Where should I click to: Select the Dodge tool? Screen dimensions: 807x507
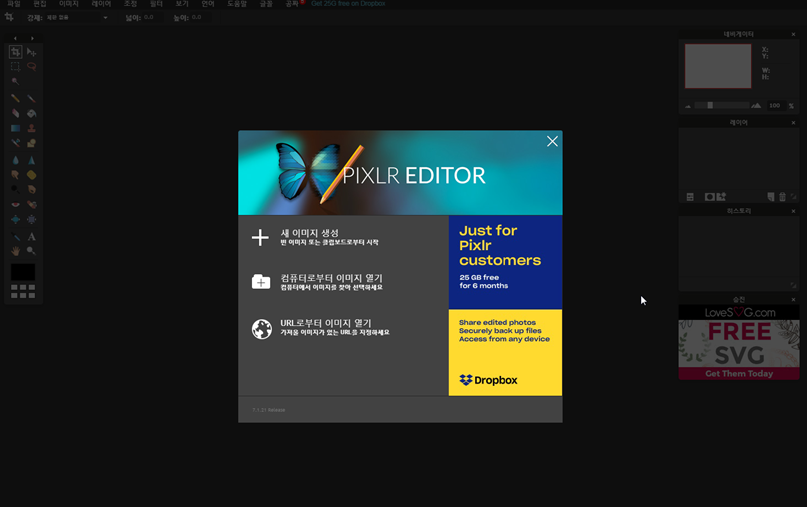[15, 189]
